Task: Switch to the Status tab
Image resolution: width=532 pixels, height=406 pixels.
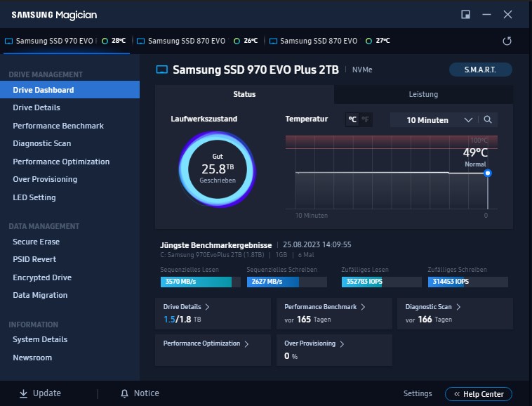Action: (244, 94)
